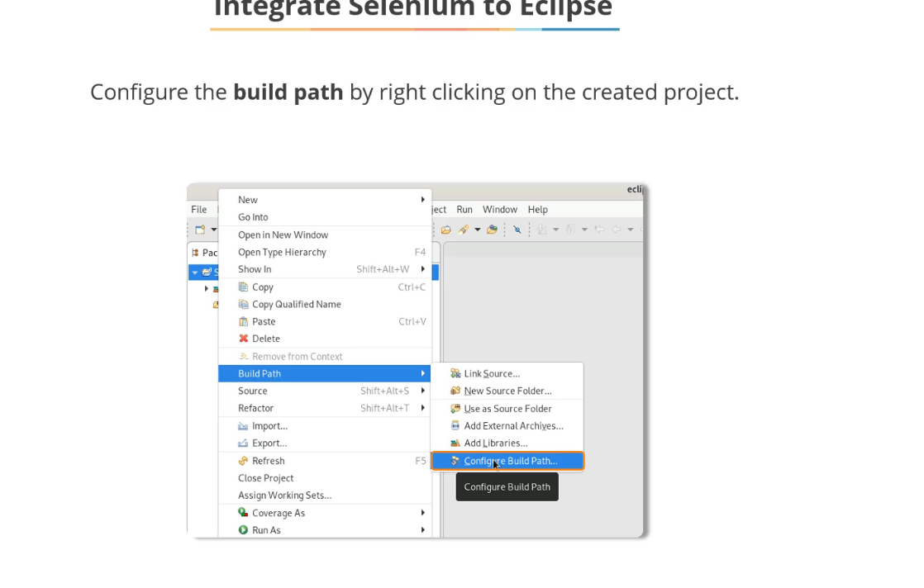Select the Package Explorer view tab
The height and width of the screenshot is (588, 924).
pyautogui.click(x=204, y=253)
